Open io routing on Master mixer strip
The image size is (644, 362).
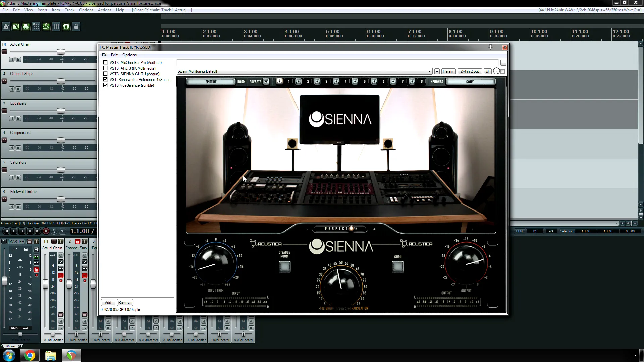(x=36, y=256)
